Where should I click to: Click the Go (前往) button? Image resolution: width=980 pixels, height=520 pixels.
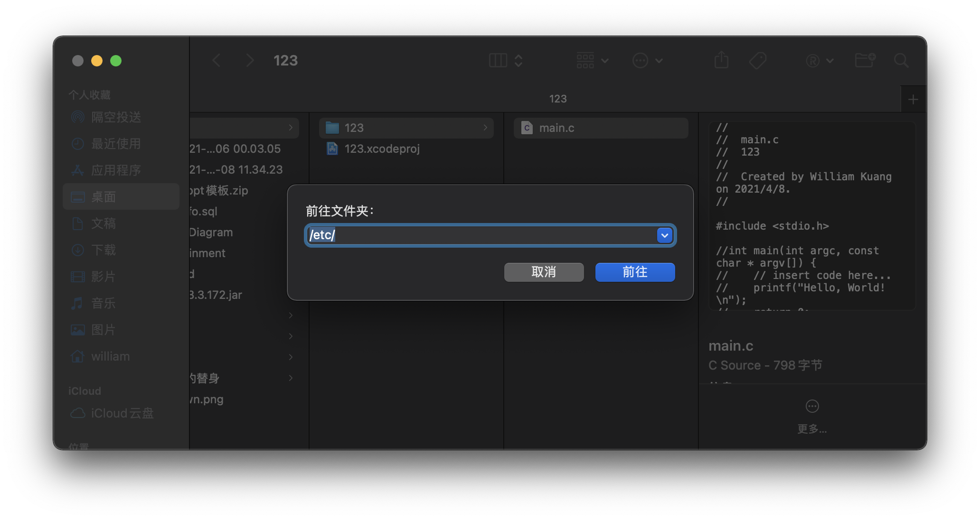pos(635,272)
